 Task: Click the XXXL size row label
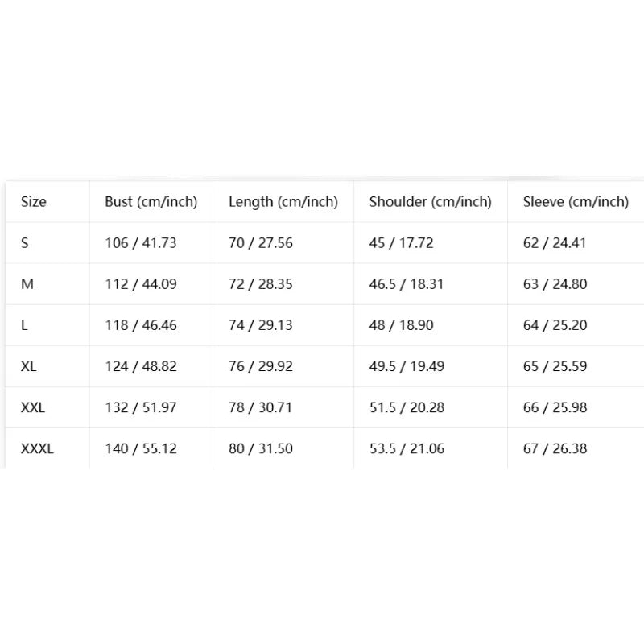tap(37, 448)
